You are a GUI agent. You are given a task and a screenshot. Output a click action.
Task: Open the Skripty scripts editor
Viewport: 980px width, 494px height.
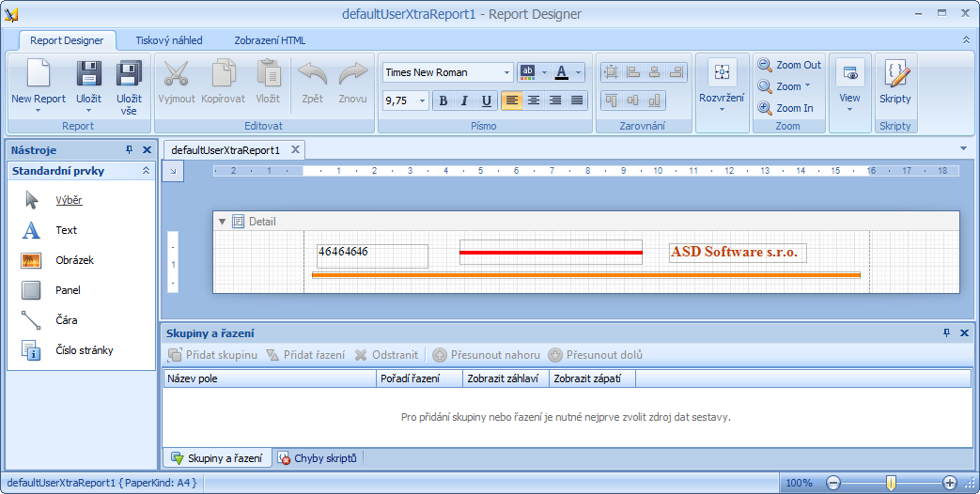tap(895, 81)
